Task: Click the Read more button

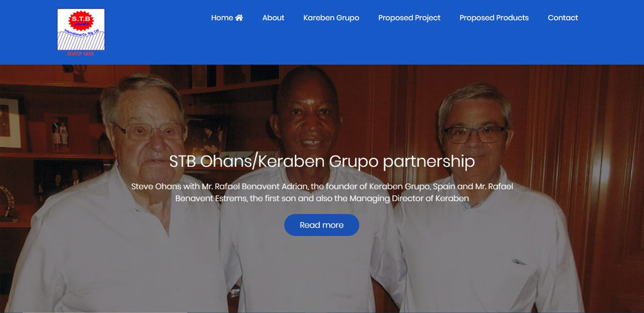Action: (321, 225)
